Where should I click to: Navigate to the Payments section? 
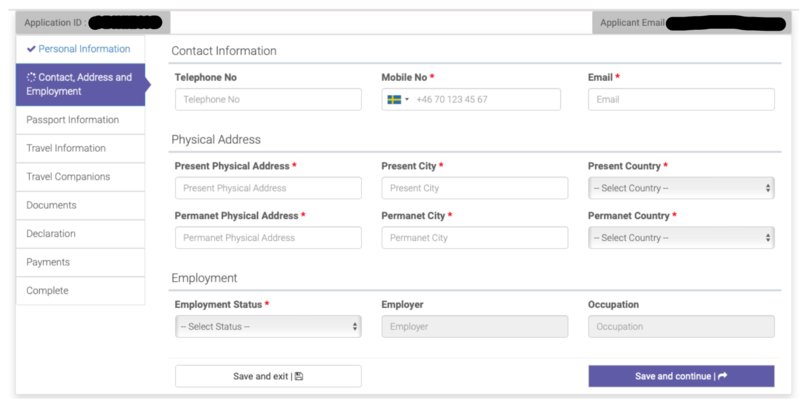(x=49, y=262)
